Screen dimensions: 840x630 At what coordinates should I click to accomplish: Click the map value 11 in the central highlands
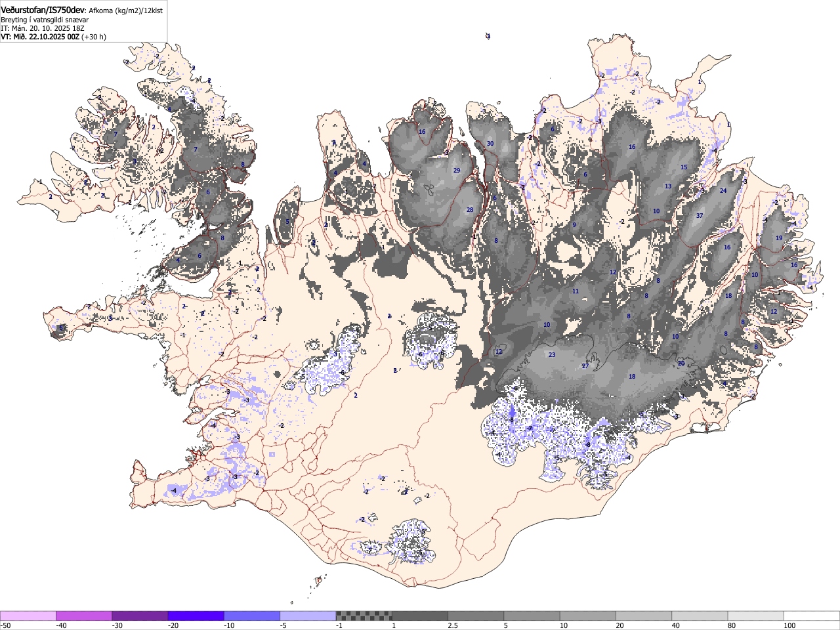click(576, 291)
